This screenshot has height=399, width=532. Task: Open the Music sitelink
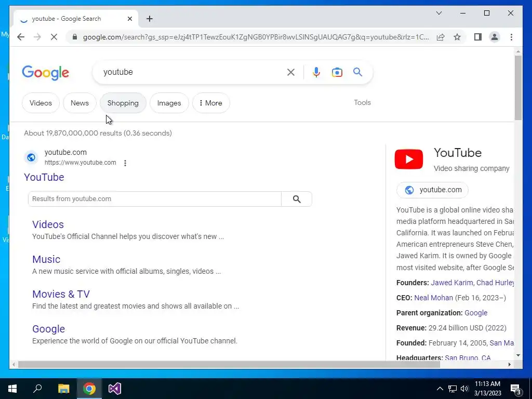pyautogui.click(x=46, y=259)
